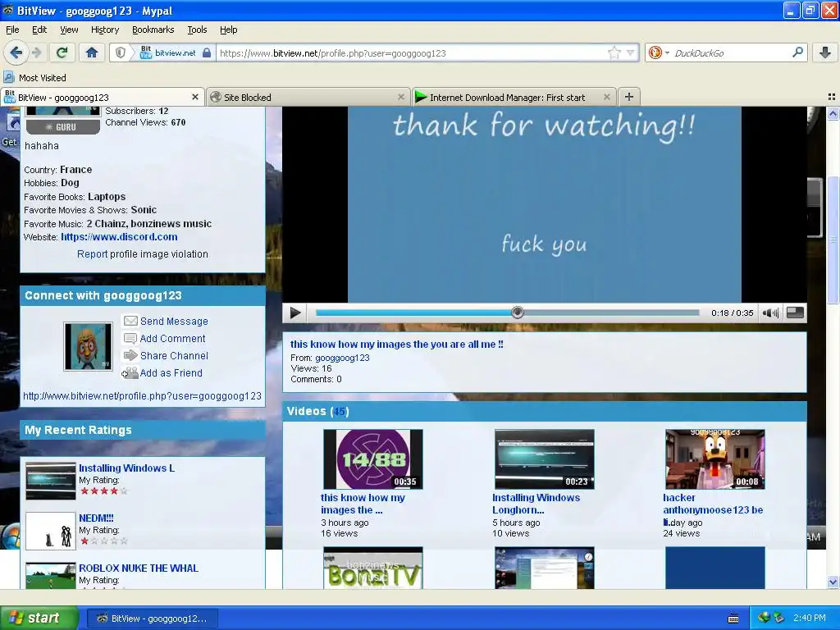
Task: Close the Site Blocked tab
Action: tap(400, 97)
